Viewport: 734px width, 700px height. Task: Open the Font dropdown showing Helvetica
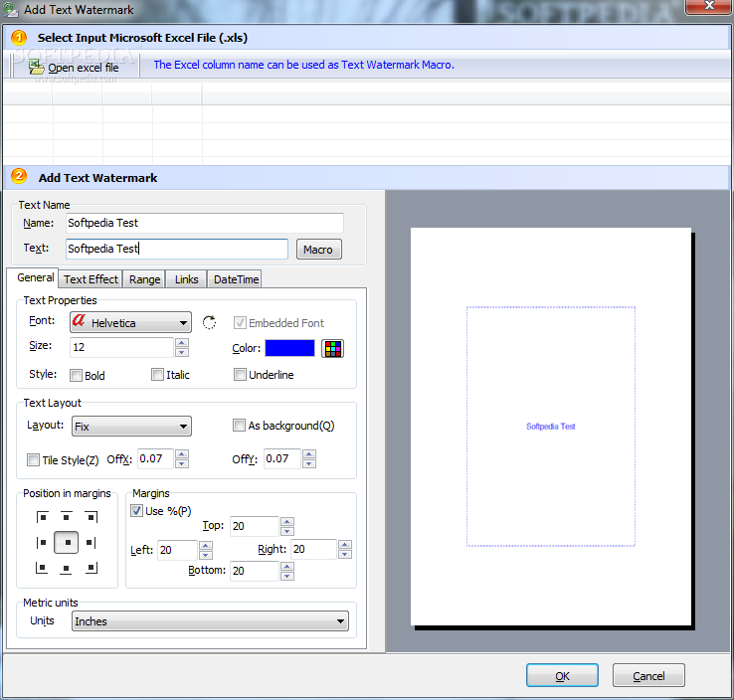point(130,322)
